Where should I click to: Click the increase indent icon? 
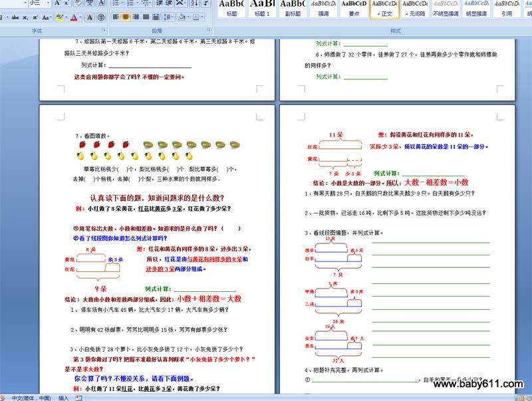169,3
